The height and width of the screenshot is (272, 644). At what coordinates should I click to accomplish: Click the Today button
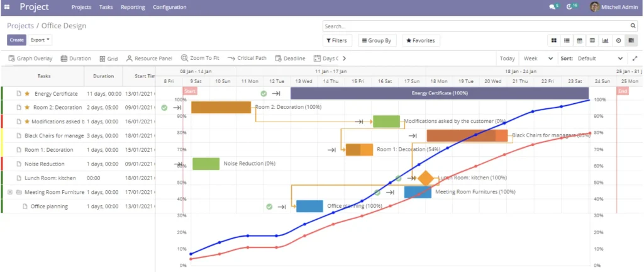pyautogui.click(x=507, y=59)
